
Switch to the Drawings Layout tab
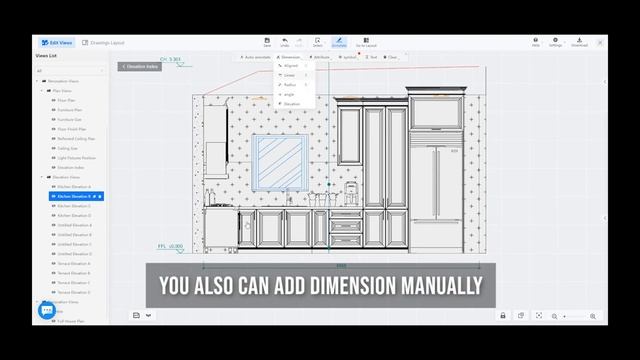(103, 42)
